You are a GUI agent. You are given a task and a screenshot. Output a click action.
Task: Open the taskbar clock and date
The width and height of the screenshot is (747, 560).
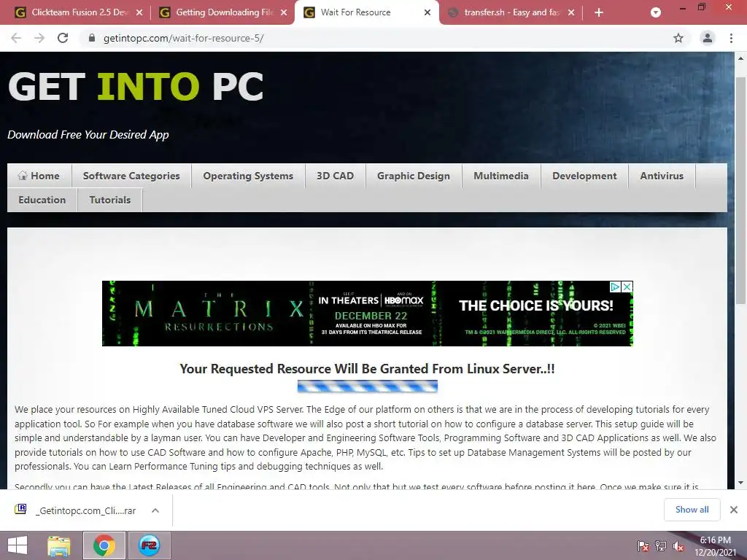coord(715,546)
